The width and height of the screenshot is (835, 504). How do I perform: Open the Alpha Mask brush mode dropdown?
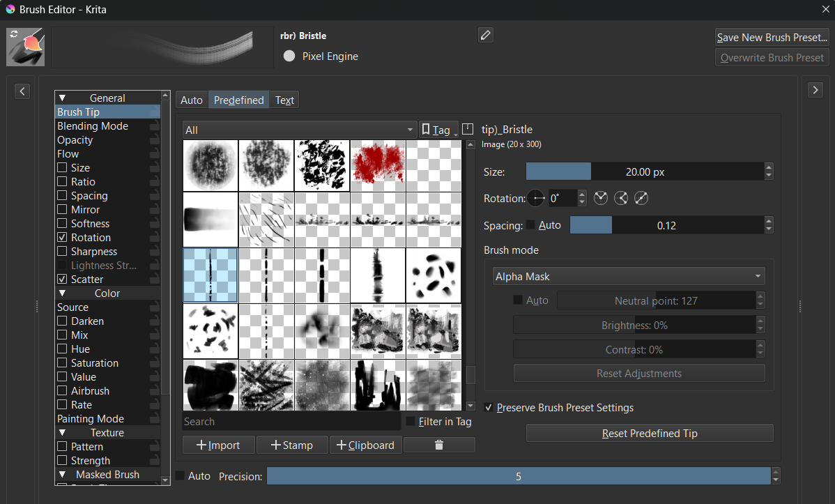tap(628, 277)
